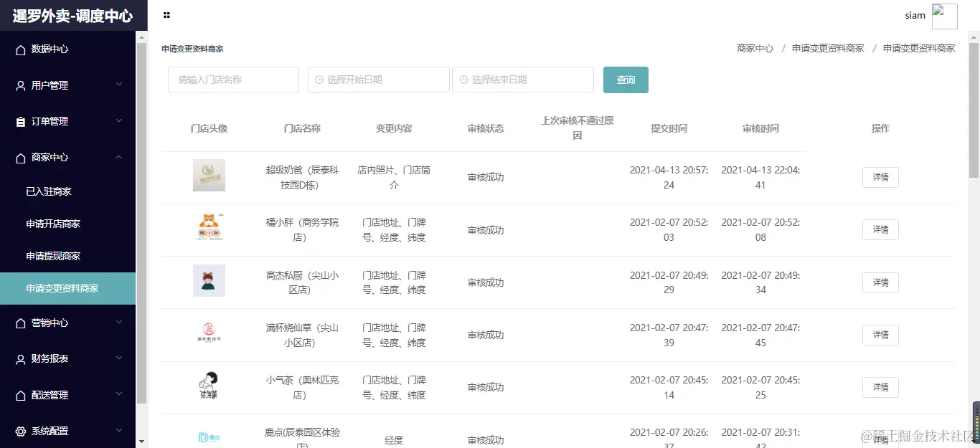
Task: Expand the 系统配置 menu arrow
Action: (119, 430)
